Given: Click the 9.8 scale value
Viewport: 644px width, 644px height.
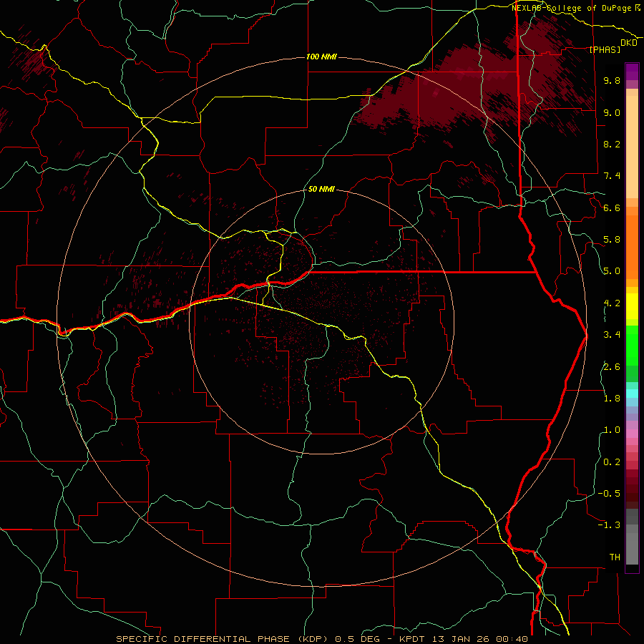Looking at the screenshot, I should (612, 80).
